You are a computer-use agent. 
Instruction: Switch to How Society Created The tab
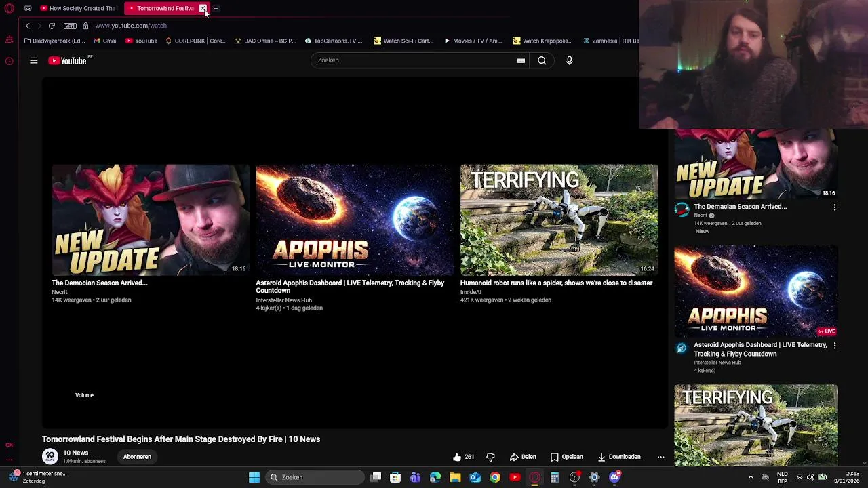(78, 8)
